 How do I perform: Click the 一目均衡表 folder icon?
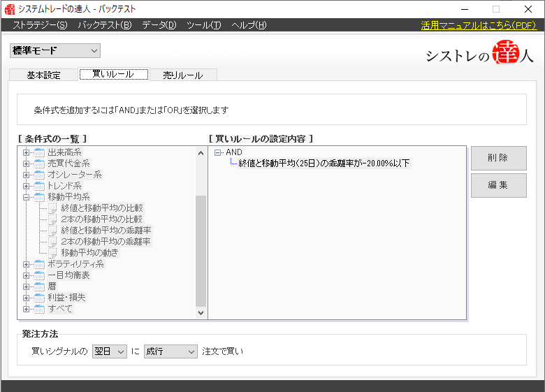click(39, 275)
